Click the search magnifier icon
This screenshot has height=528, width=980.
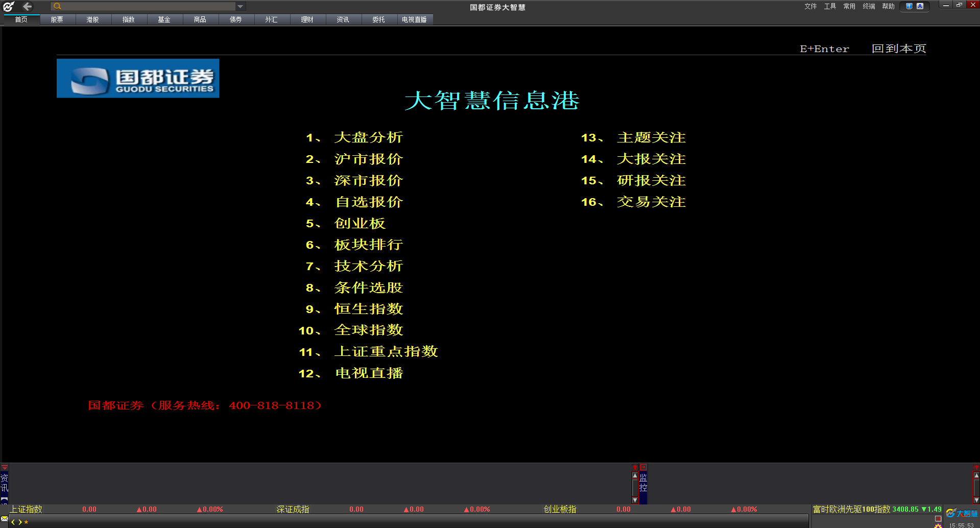57,6
